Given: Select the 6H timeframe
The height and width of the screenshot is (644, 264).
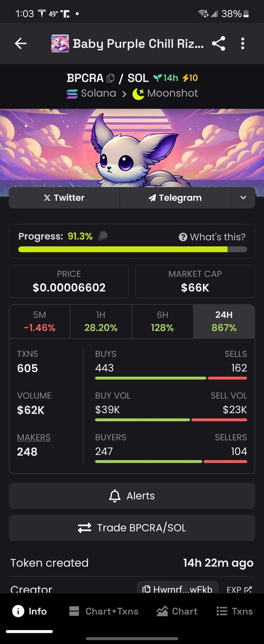Looking at the screenshot, I should (x=162, y=321).
